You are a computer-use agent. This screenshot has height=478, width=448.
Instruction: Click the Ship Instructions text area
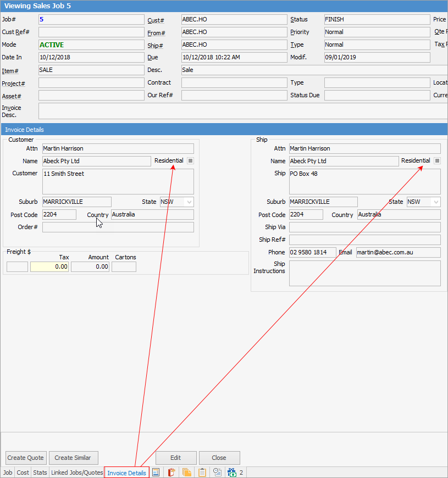tap(364, 273)
